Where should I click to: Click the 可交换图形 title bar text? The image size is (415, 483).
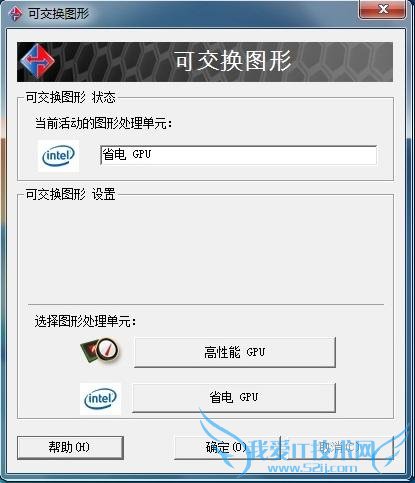59,14
